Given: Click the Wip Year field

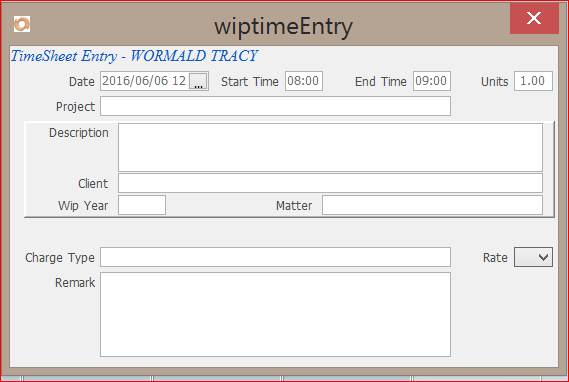Looking at the screenshot, I should (142, 205).
